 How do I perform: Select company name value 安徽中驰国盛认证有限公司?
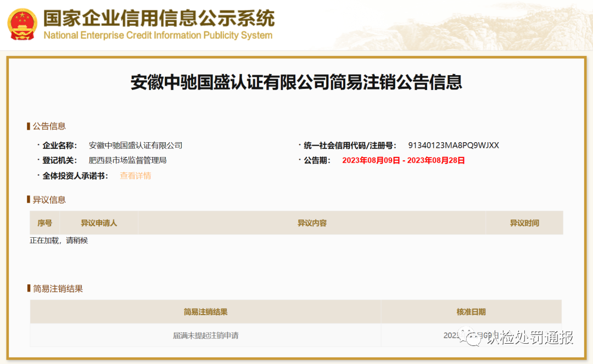pyautogui.click(x=136, y=145)
